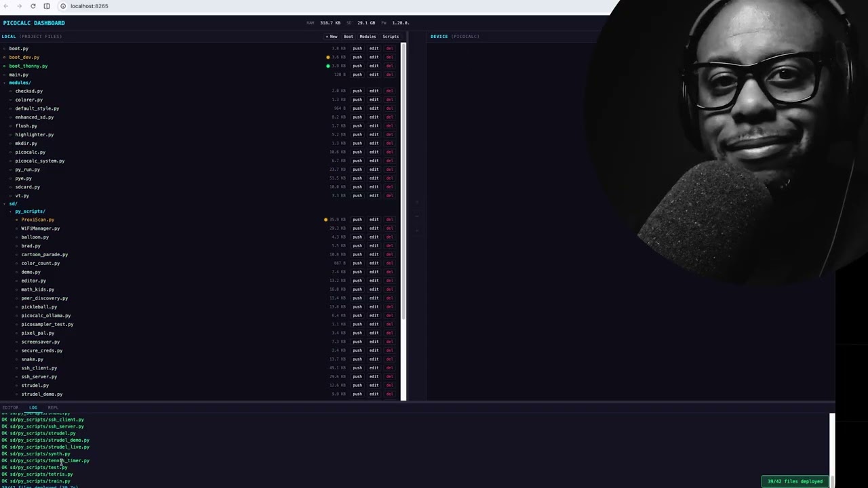
Task: View site info for localhost:8265
Action: (x=63, y=6)
